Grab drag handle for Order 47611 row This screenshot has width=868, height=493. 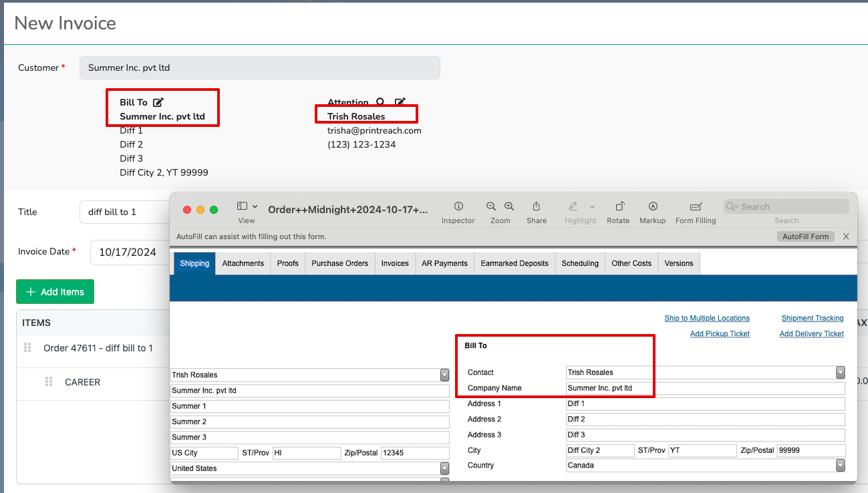27,347
